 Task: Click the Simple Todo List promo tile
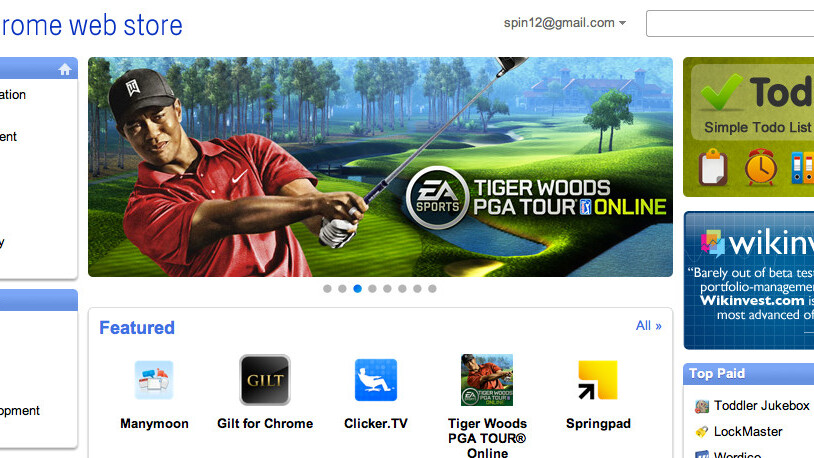(749, 127)
